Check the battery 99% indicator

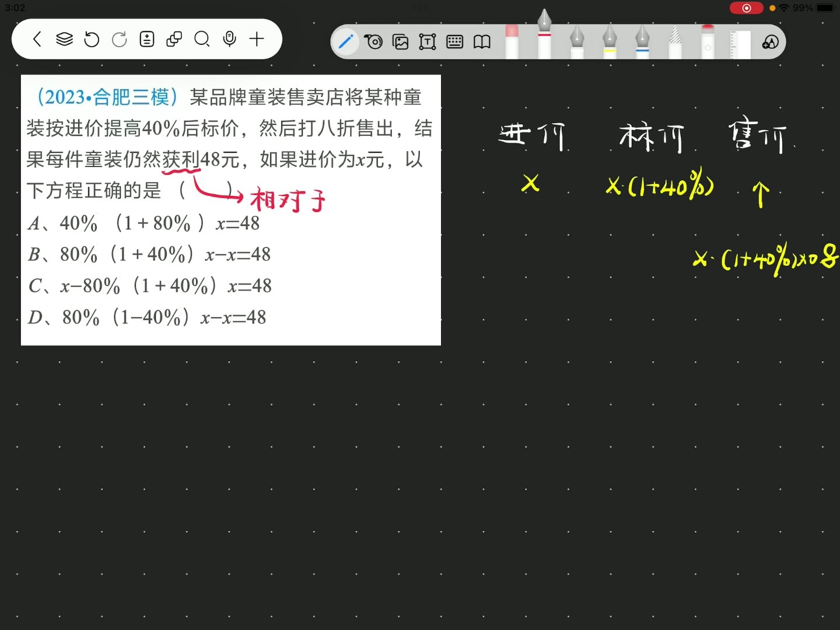[814, 8]
